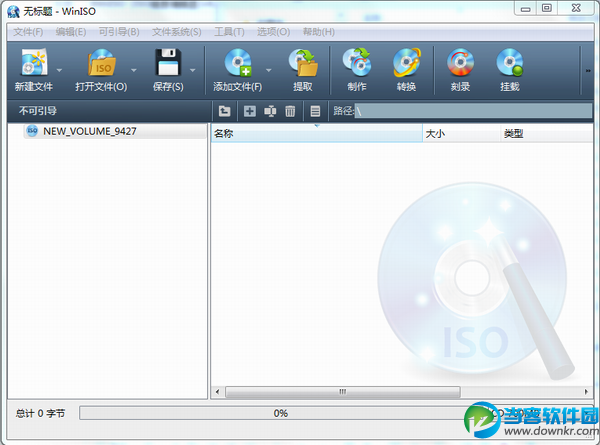Open the dropdown arrow next to 保存(S)
600x445 pixels.
tap(192, 70)
